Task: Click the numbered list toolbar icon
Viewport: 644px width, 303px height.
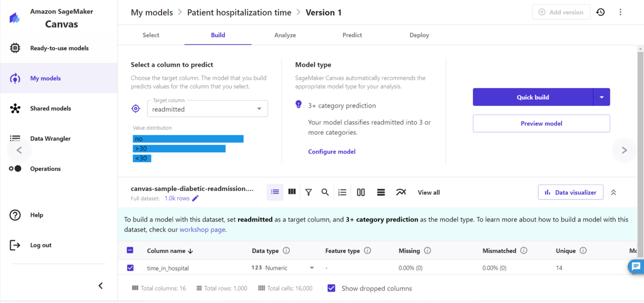Action: (x=342, y=192)
